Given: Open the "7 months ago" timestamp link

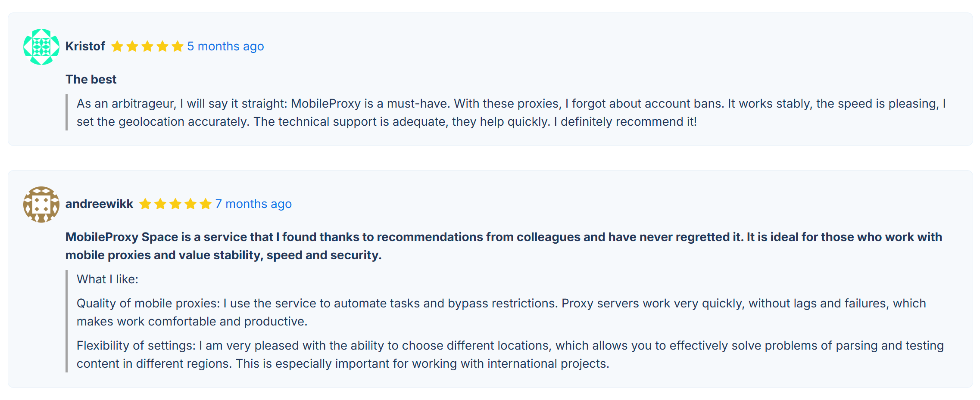Looking at the screenshot, I should 253,204.
